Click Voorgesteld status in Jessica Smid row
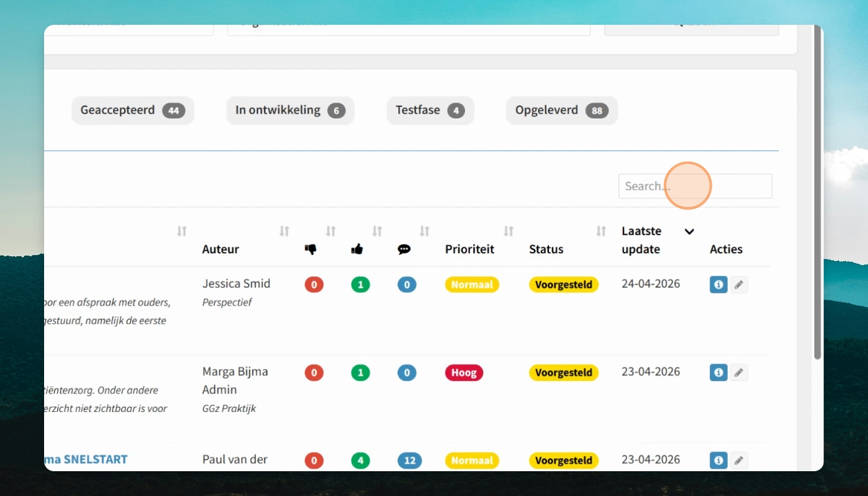This screenshot has height=496, width=868. point(564,285)
